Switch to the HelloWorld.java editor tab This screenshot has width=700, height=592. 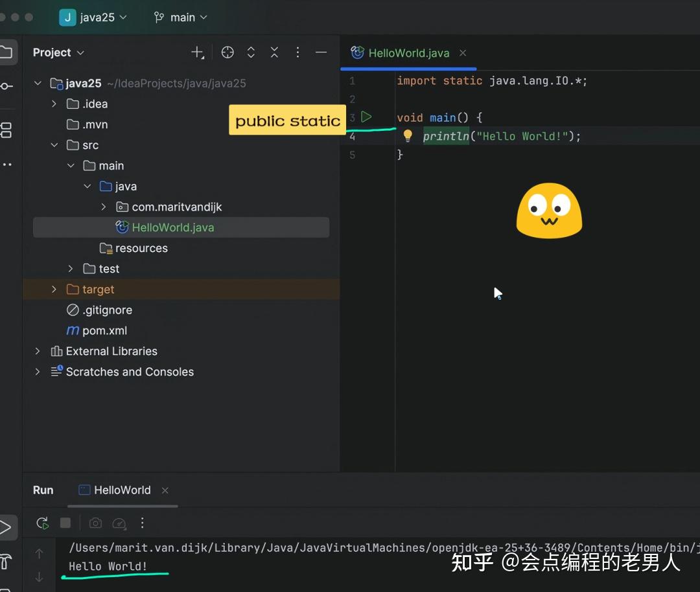tap(408, 53)
